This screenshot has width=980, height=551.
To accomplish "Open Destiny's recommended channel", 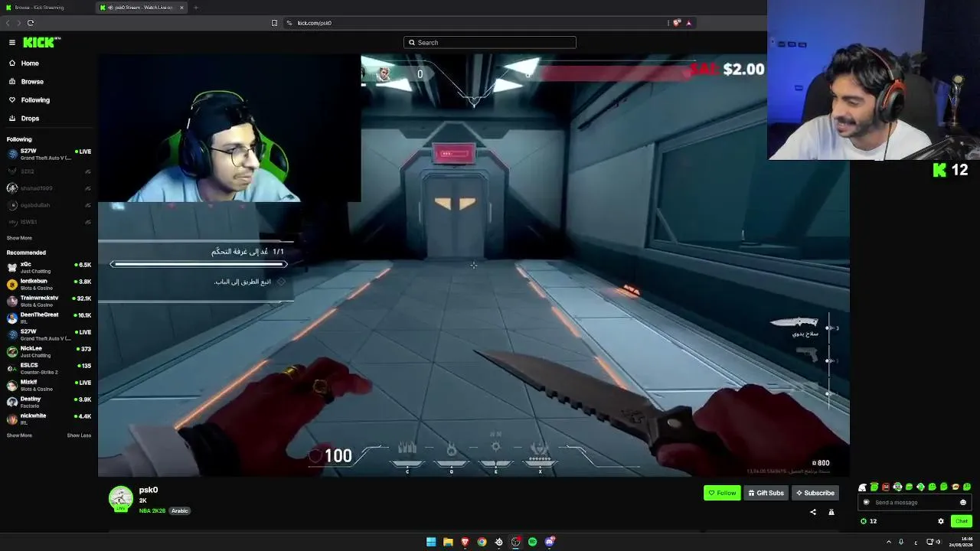I will (x=49, y=402).
